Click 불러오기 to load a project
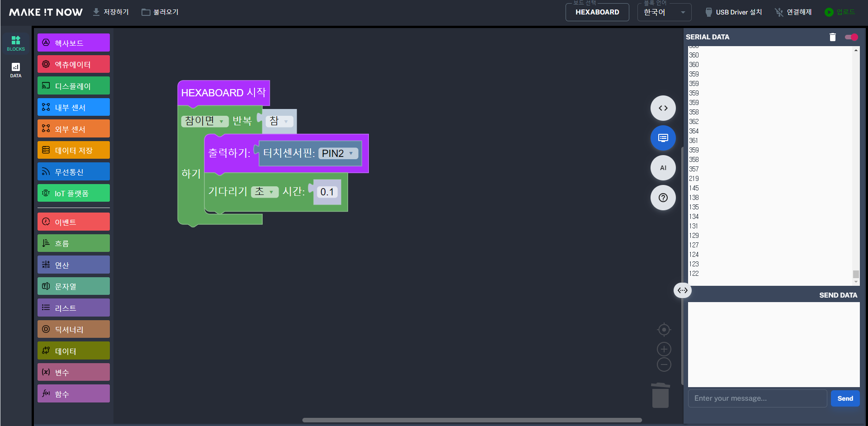Screen dimensions: 868x426 click(x=160, y=12)
